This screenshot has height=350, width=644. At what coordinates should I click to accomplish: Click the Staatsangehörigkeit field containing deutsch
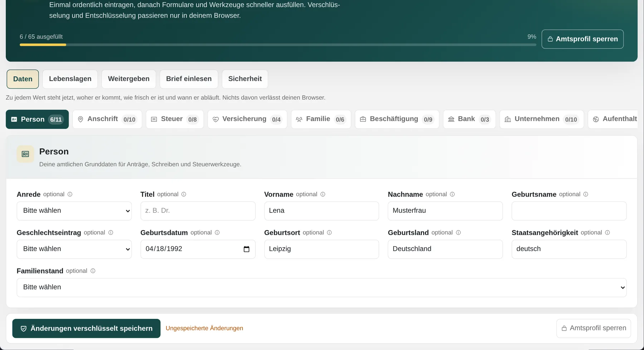(569, 249)
